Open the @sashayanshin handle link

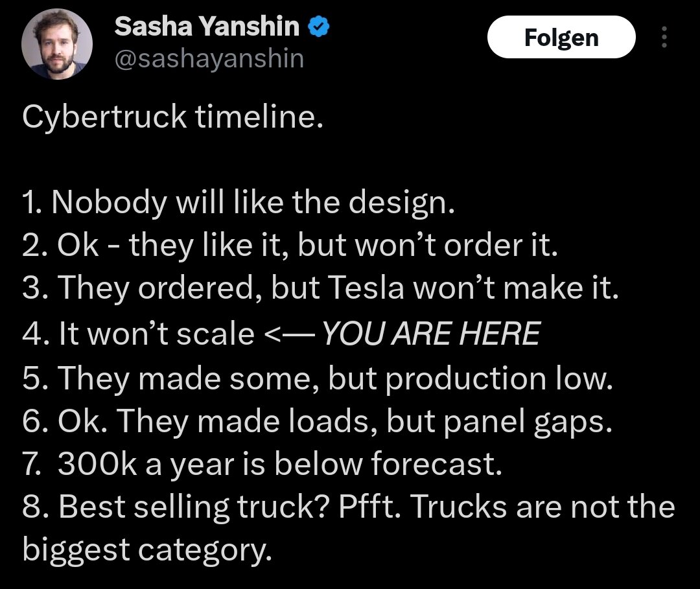[x=209, y=59]
